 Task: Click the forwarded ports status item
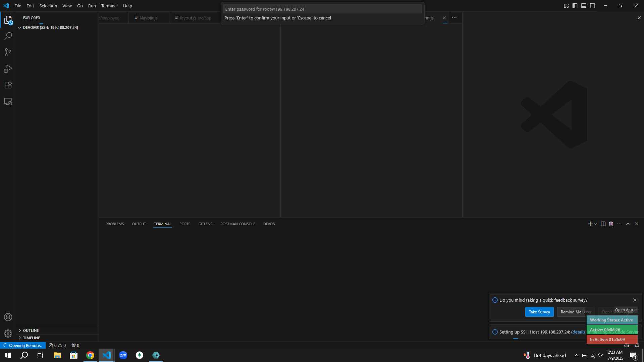75,345
